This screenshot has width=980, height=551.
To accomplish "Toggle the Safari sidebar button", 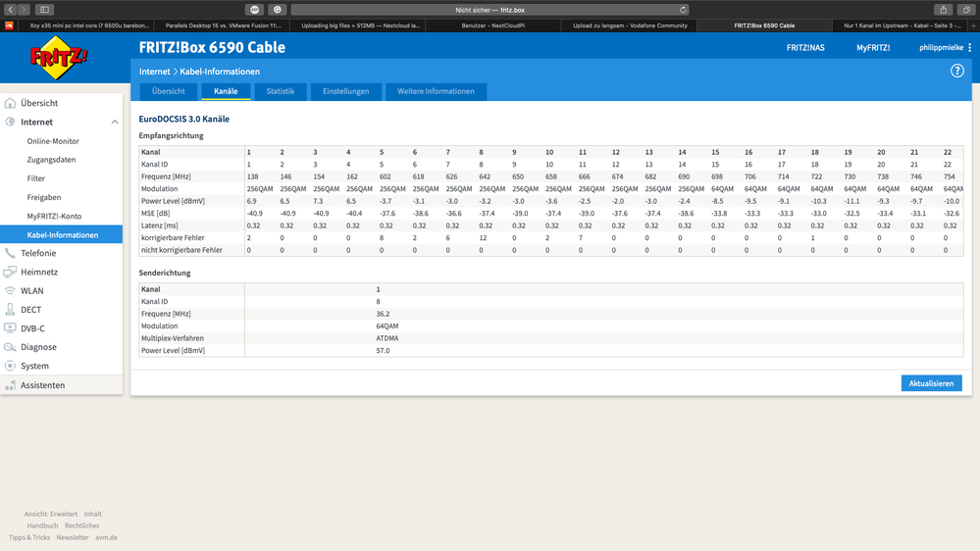I will 44,10.
